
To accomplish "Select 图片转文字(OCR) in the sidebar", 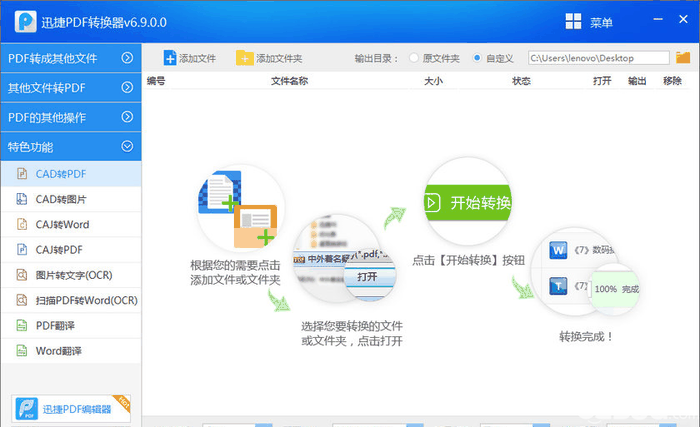I will (x=71, y=275).
